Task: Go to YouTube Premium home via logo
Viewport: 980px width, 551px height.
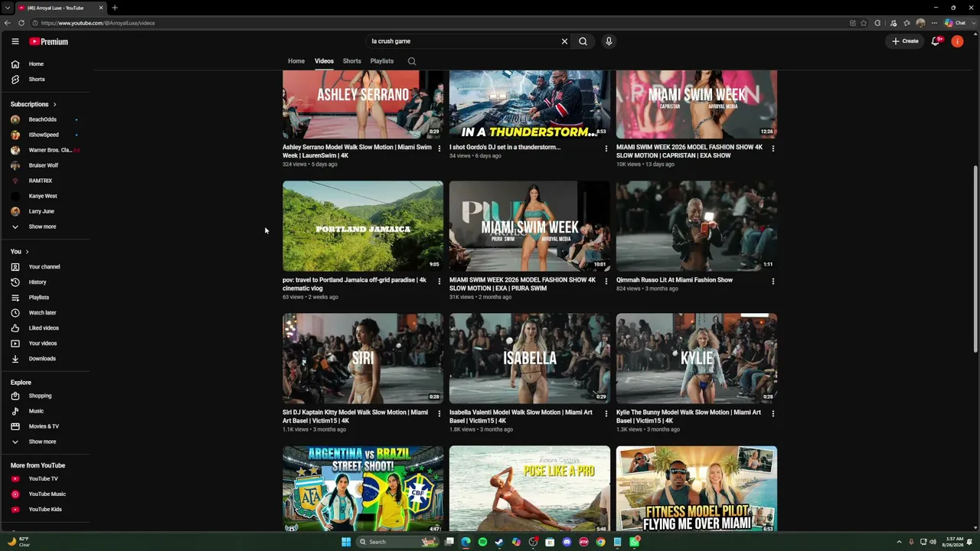Action: (49, 41)
